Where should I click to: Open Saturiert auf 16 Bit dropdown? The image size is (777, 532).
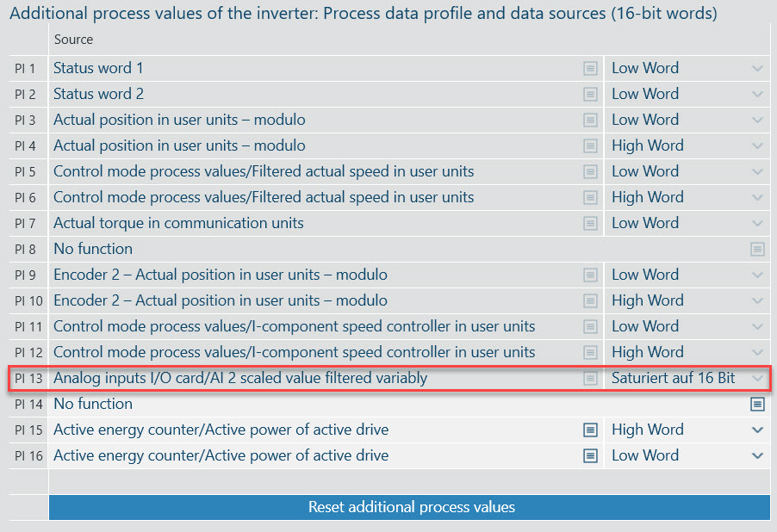tap(757, 378)
